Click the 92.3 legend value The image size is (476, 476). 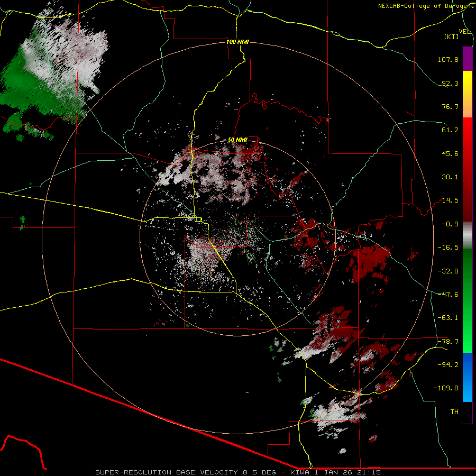pyautogui.click(x=450, y=83)
